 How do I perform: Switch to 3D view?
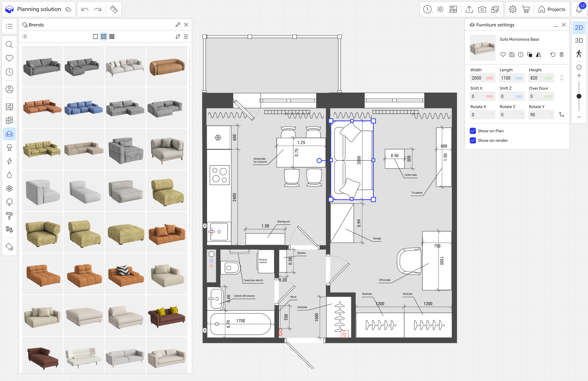[579, 40]
